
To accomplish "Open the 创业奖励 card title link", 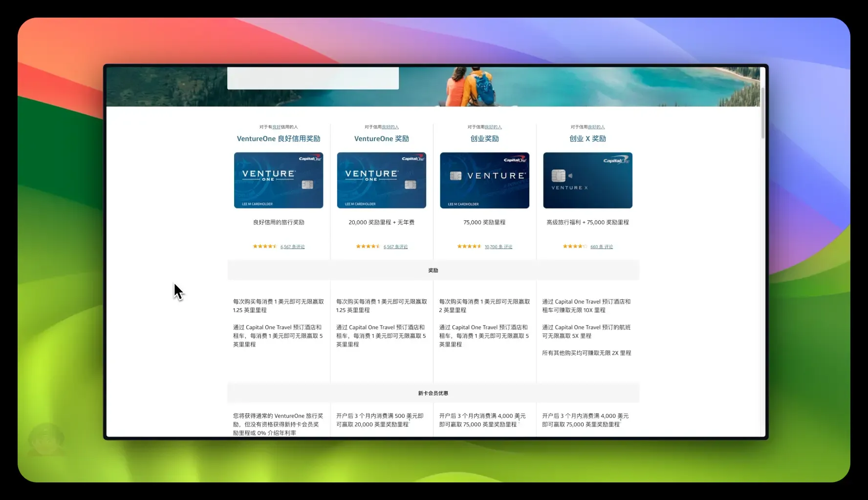I will coord(485,139).
